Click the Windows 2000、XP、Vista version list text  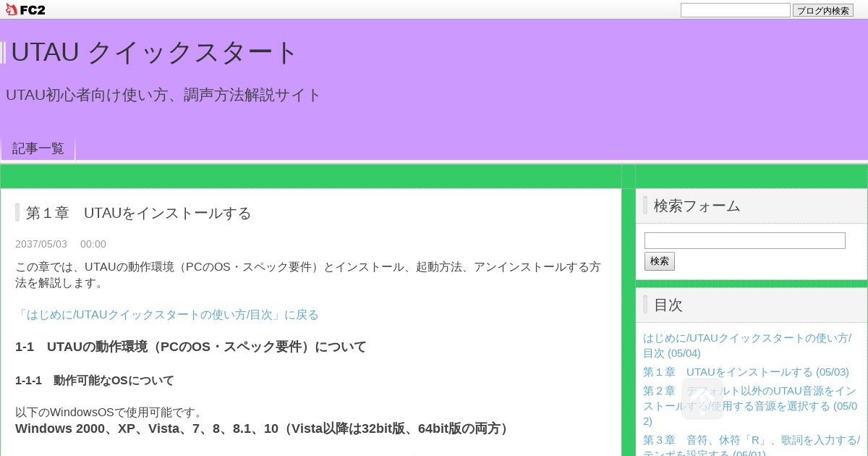point(264,428)
